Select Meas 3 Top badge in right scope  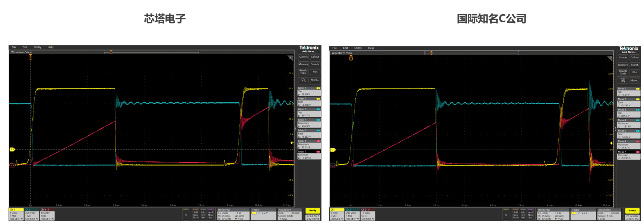click(x=629, y=113)
